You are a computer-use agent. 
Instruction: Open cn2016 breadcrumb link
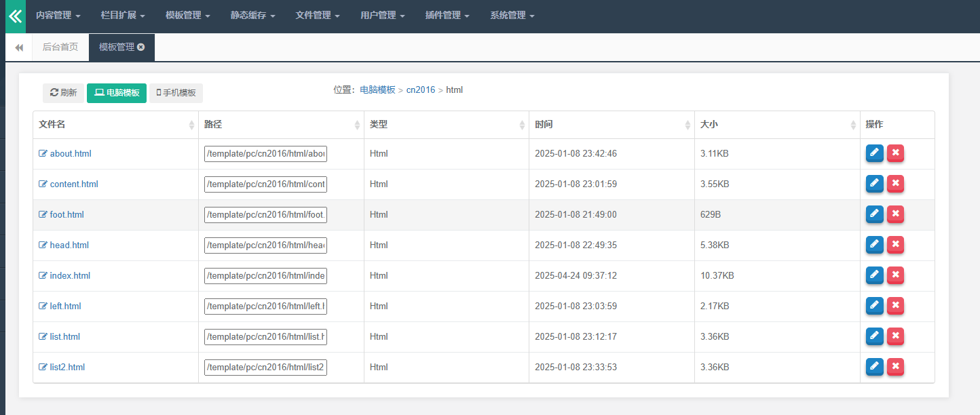420,90
